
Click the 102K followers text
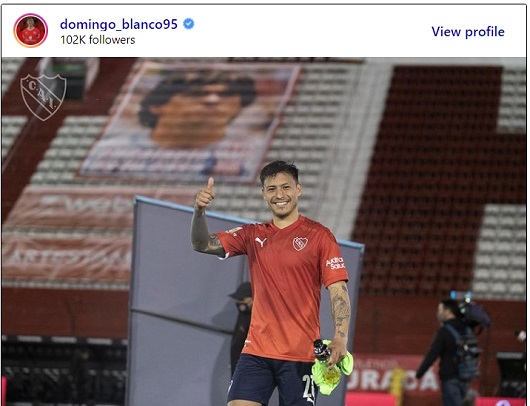[x=98, y=40]
